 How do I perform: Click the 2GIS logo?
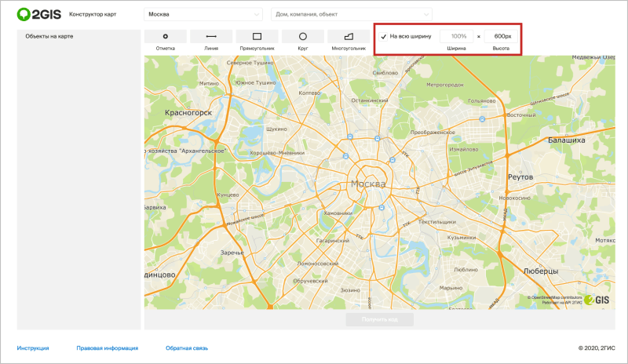click(x=38, y=14)
